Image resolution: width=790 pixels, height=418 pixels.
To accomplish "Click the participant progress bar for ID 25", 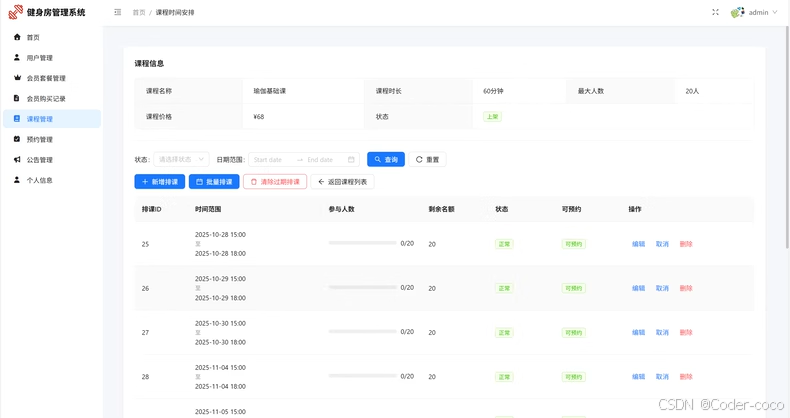I will (x=362, y=243).
